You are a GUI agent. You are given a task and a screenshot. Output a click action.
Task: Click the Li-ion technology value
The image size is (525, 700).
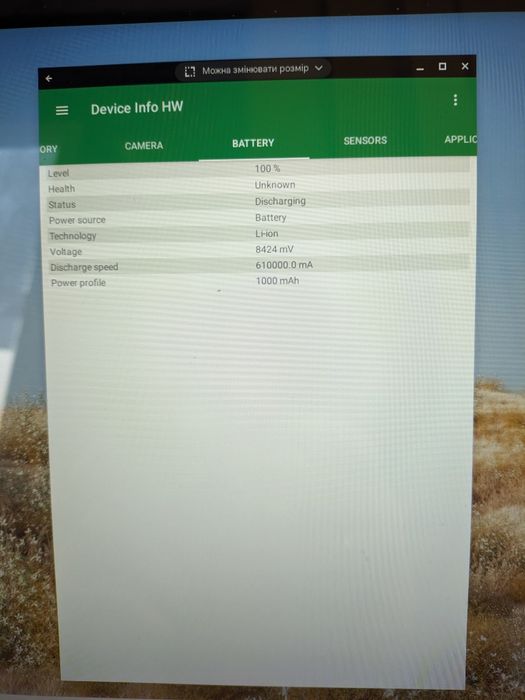coord(267,233)
